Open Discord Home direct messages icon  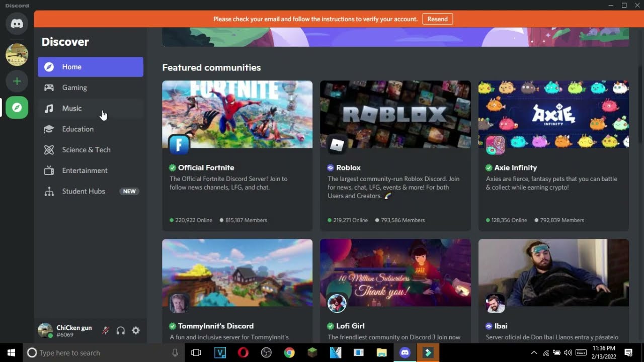17,24
